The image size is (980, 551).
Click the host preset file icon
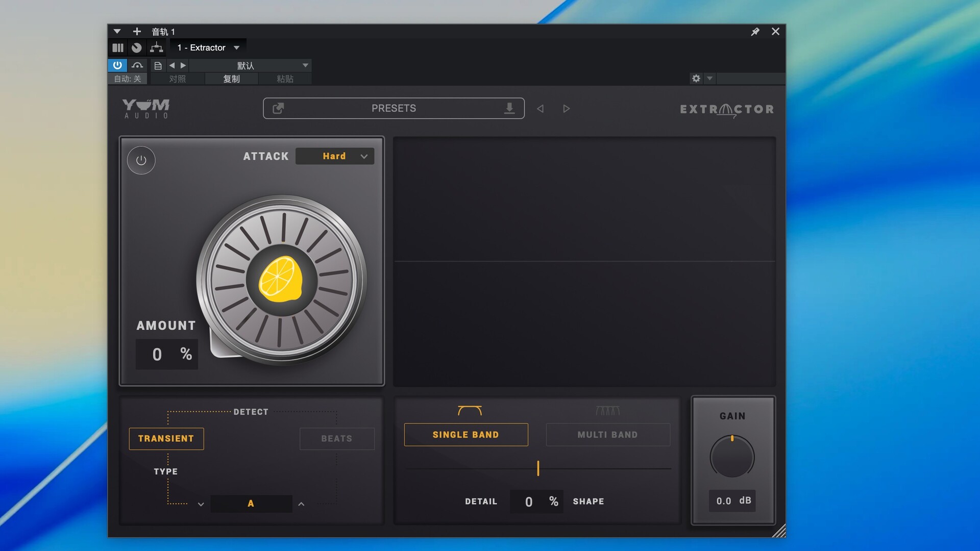tap(158, 65)
